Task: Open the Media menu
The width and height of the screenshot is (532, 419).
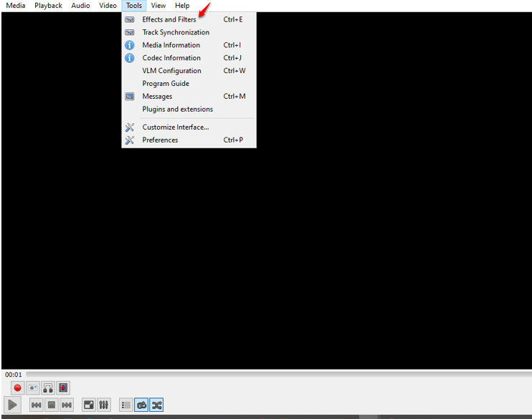Action: [16, 6]
